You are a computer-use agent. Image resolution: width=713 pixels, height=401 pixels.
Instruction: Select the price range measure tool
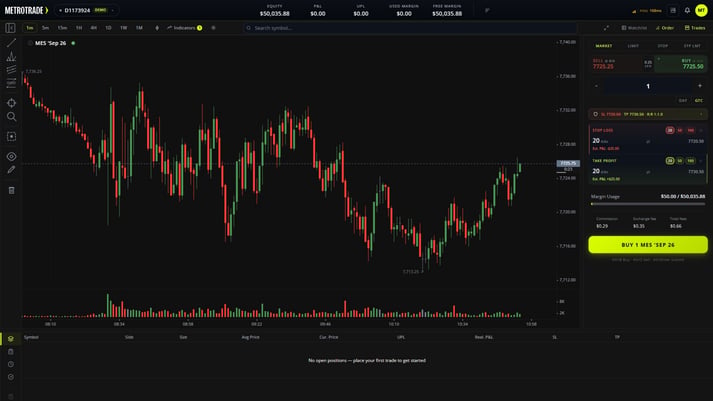coord(11,83)
